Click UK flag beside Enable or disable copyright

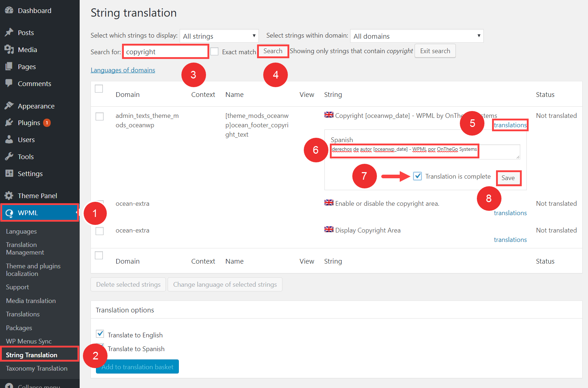(x=329, y=202)
